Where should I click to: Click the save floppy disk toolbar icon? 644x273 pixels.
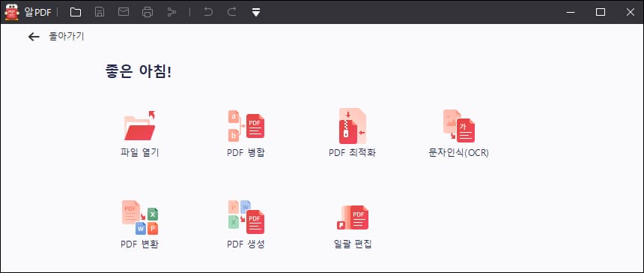100,12
